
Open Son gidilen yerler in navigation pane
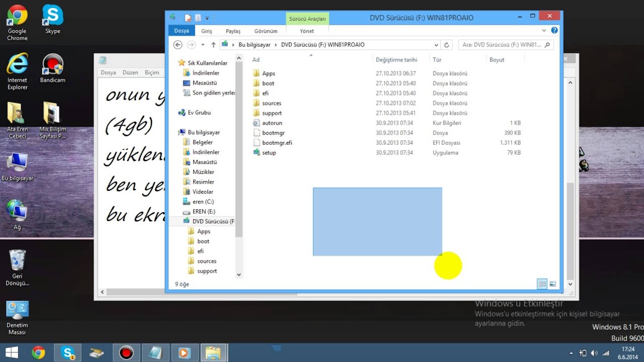[213, 93]
